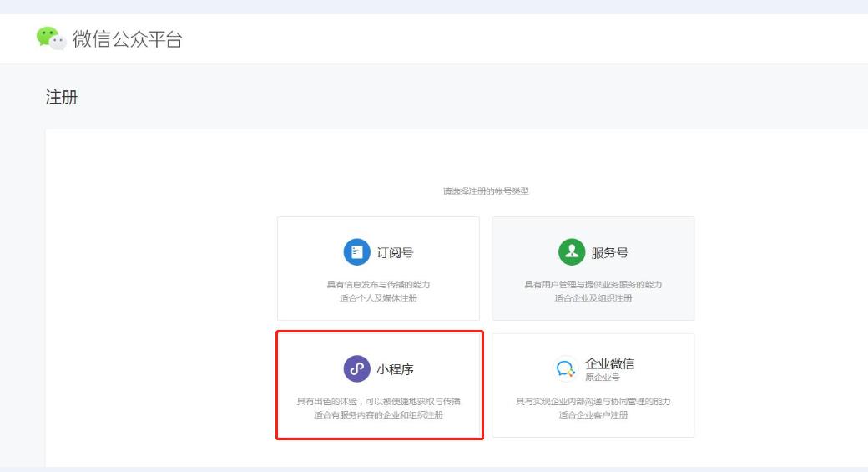868x472 pixels.
Task: Click the 订阅号 description 具有信息发布与传播的能力
Action: [x=378, y=285]
